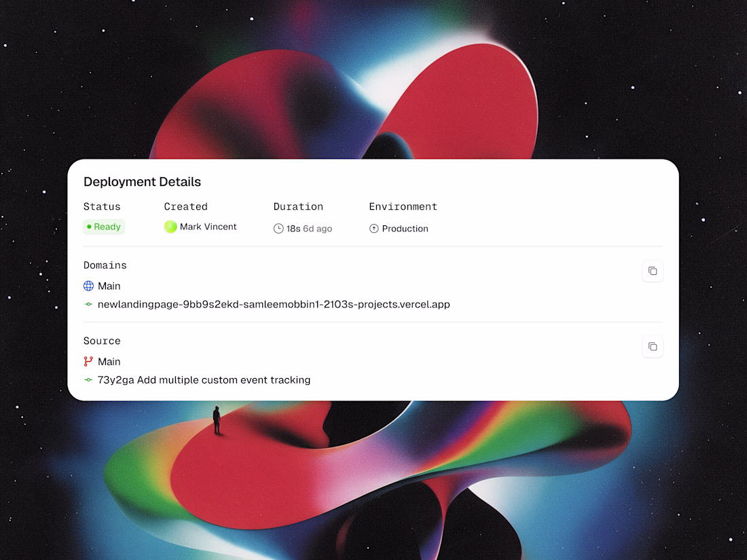Click the Created column label
Viewport: 747px width, 560px height.
[x=186, y=206]
